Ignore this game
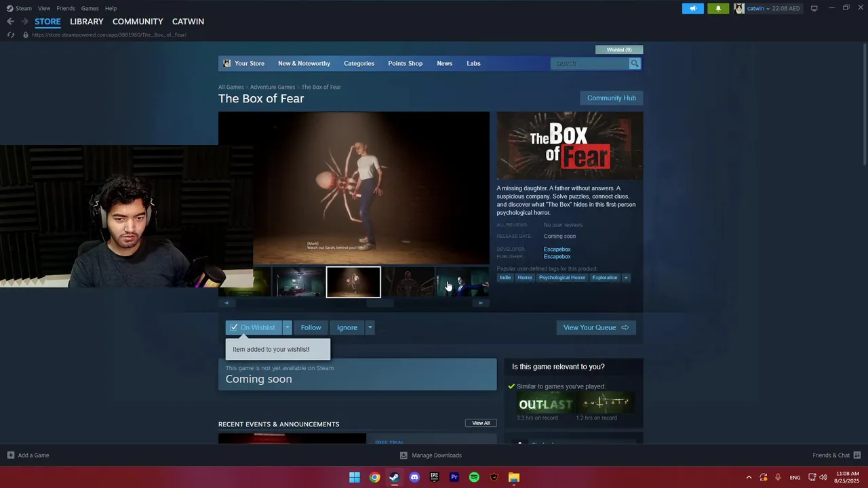Image resolution: width=868 pixels, height=488 pixels. coord(347,327)
